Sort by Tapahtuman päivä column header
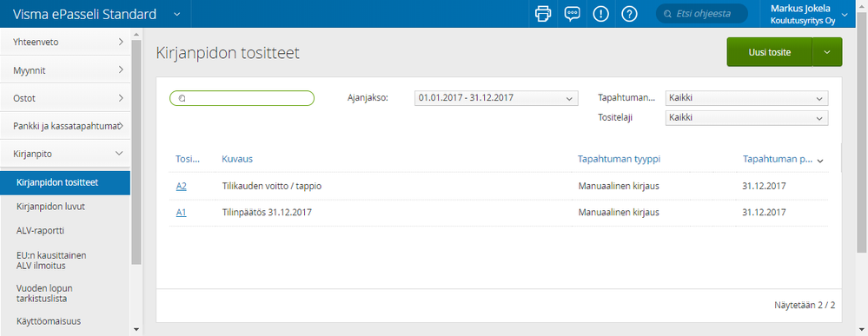 tap(778, 159)
